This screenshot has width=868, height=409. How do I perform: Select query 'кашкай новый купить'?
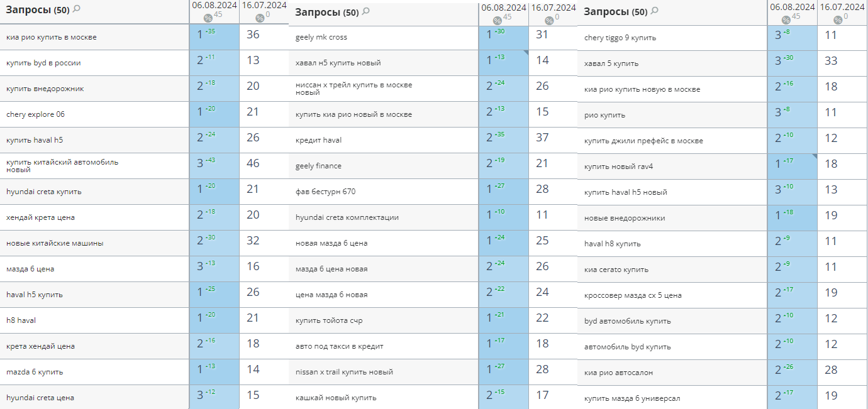pyautogui.click(x=336, y=398)
